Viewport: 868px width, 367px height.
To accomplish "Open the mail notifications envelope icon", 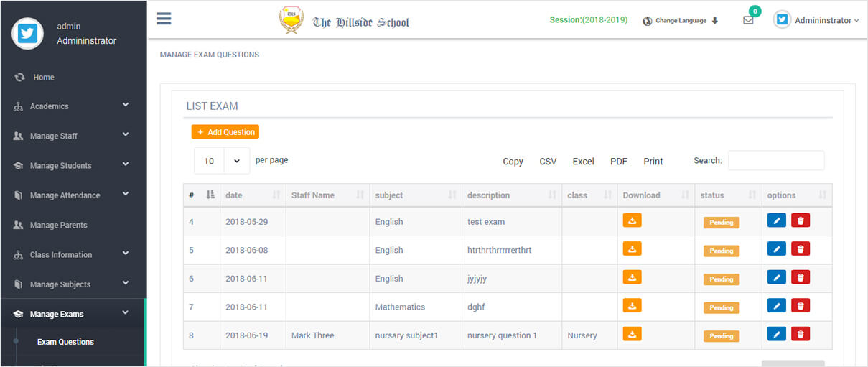I will [748, 21].
